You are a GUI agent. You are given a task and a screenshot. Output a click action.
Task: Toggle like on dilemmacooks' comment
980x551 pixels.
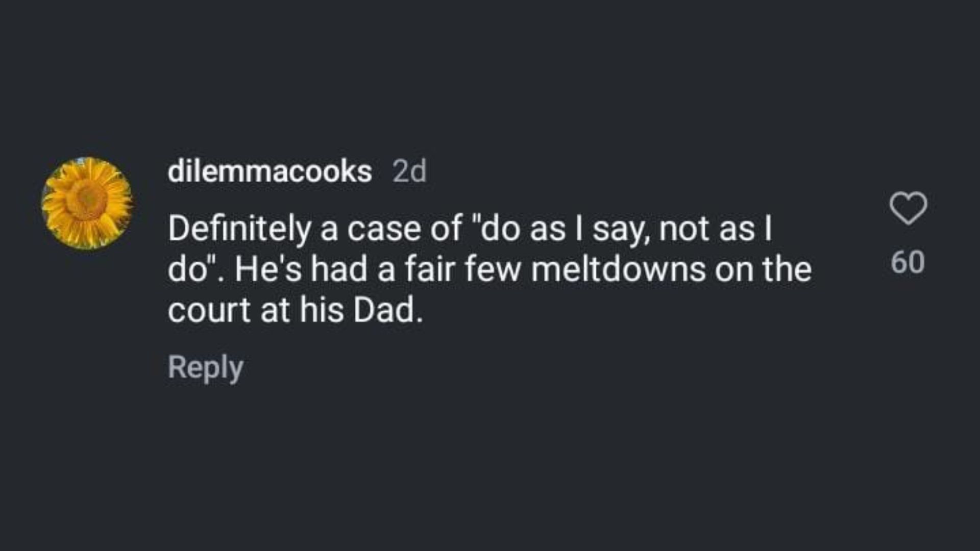(908, 208)
